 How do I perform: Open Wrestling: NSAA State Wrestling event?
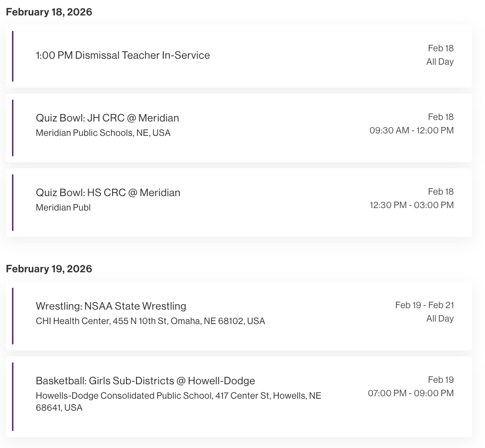(111, 306)
